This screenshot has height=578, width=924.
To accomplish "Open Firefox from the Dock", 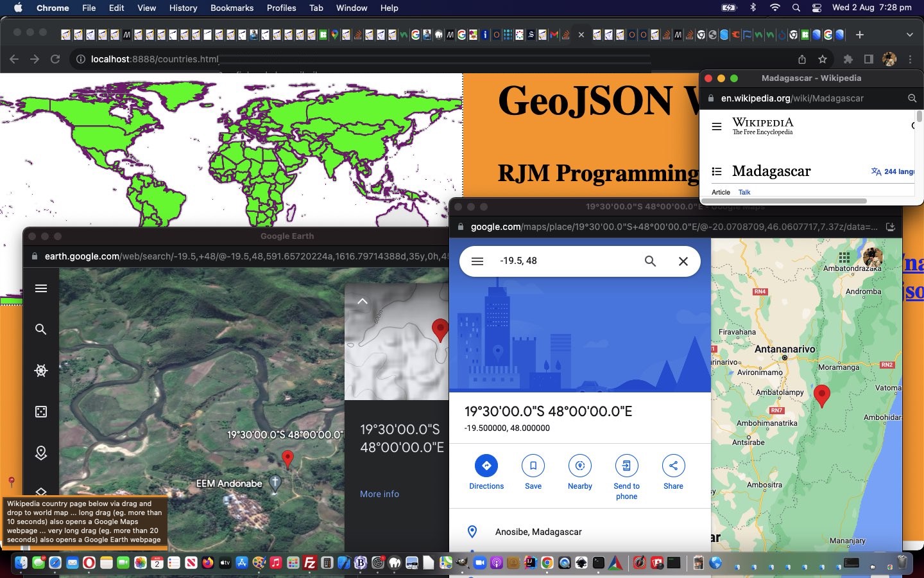I will 208,563.
